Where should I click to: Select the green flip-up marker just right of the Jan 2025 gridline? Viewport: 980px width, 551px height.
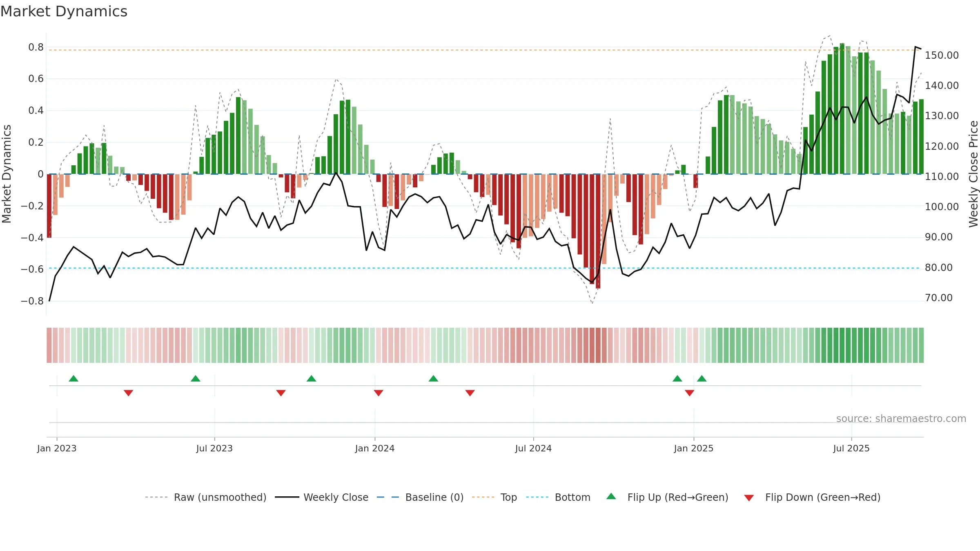click(x=702, y=378)
